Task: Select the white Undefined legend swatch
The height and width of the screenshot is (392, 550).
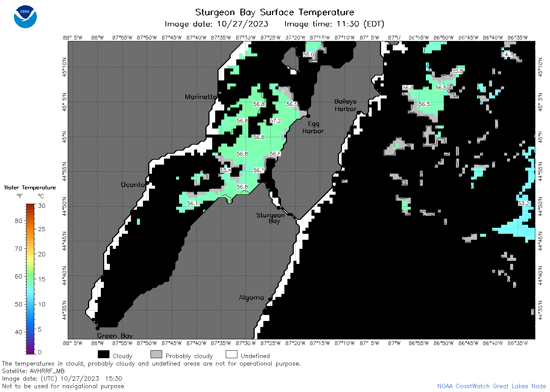Action: tap(231, 354)
